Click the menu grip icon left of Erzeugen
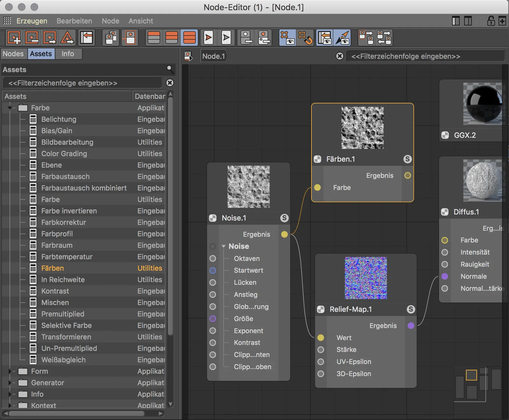 click(7, 21)
